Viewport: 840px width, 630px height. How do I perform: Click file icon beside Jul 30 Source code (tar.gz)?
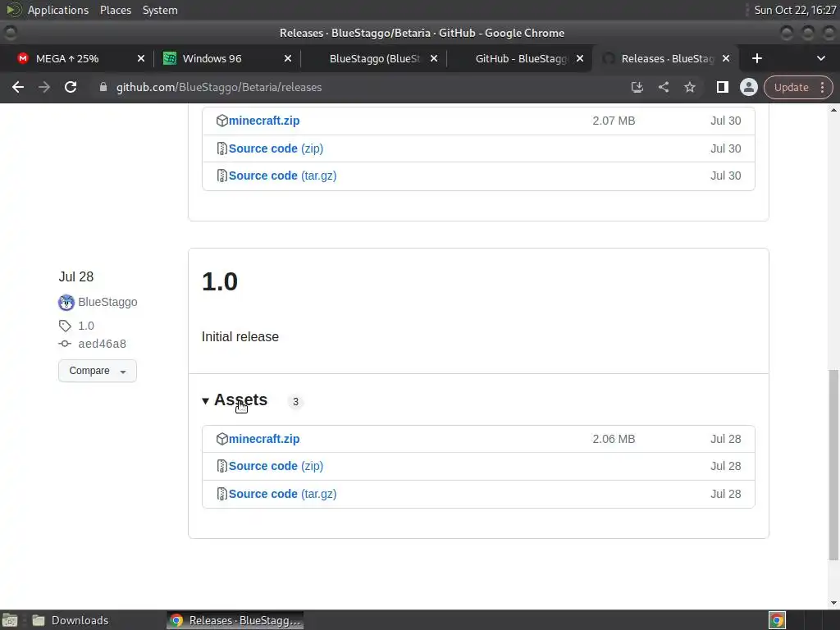click(x=221, y=176)
